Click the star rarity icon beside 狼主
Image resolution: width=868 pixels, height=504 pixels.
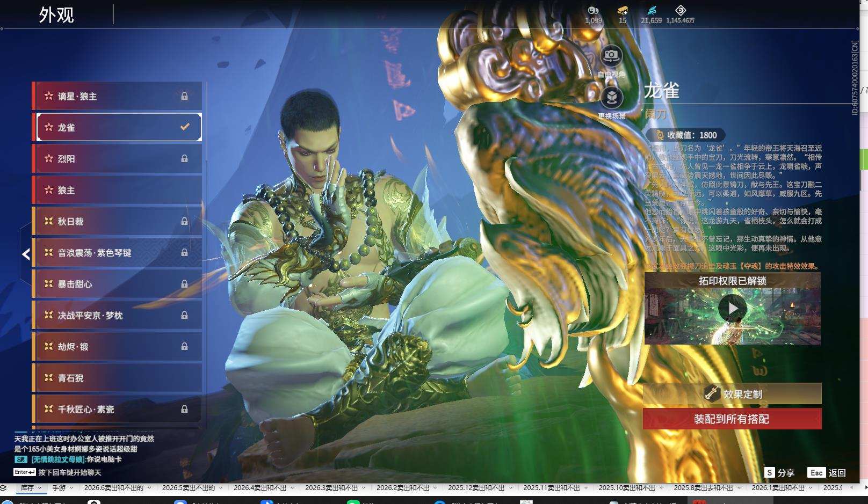(49, 190)
